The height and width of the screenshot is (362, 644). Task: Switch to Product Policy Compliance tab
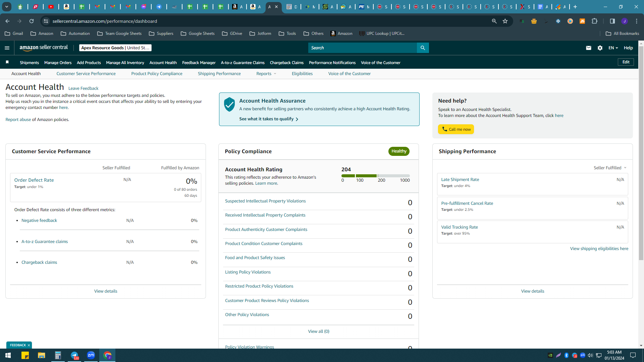[157, 74]
